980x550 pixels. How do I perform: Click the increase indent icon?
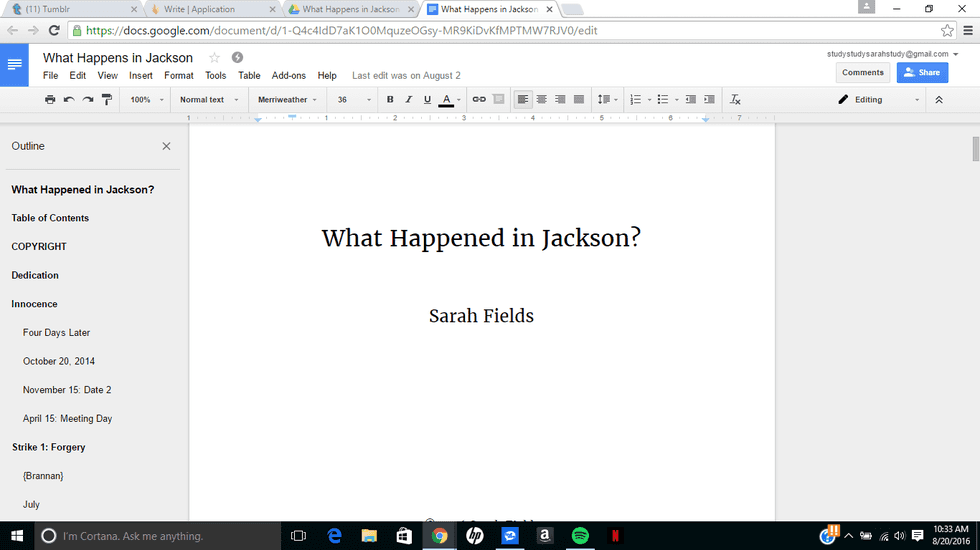709,100
